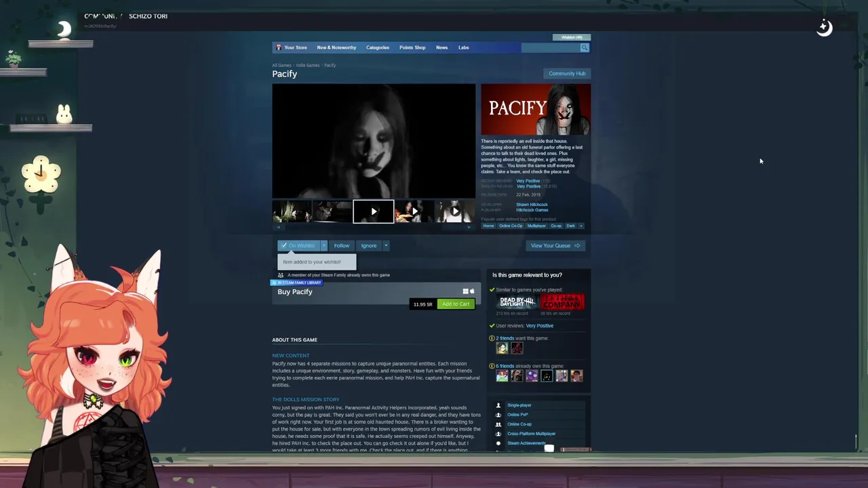Click the Multiplayer tag
The height and width of the screenshot is (488, 868).
coord(536,226)
